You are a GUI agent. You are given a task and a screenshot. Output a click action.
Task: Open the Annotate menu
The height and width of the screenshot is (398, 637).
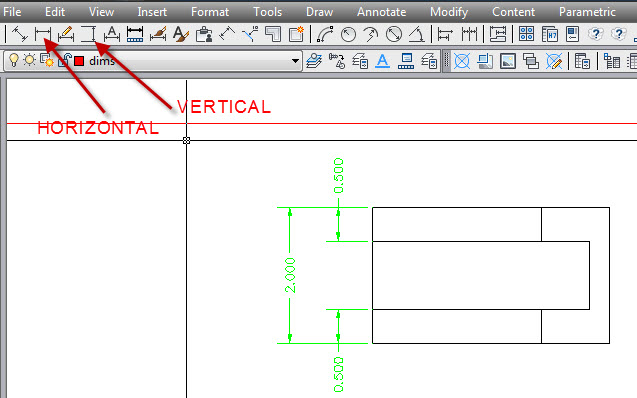pyautogui.click(x=381, y=12)
